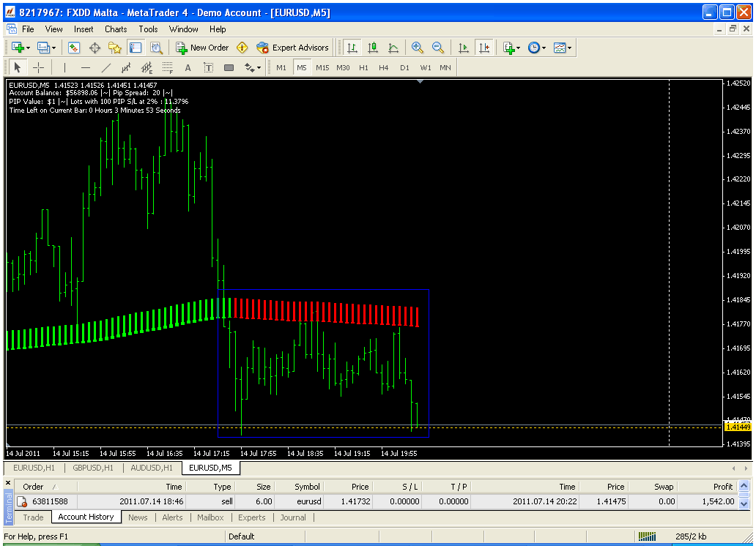Draw a vertical line with line tool

click(x=64, y=68)
